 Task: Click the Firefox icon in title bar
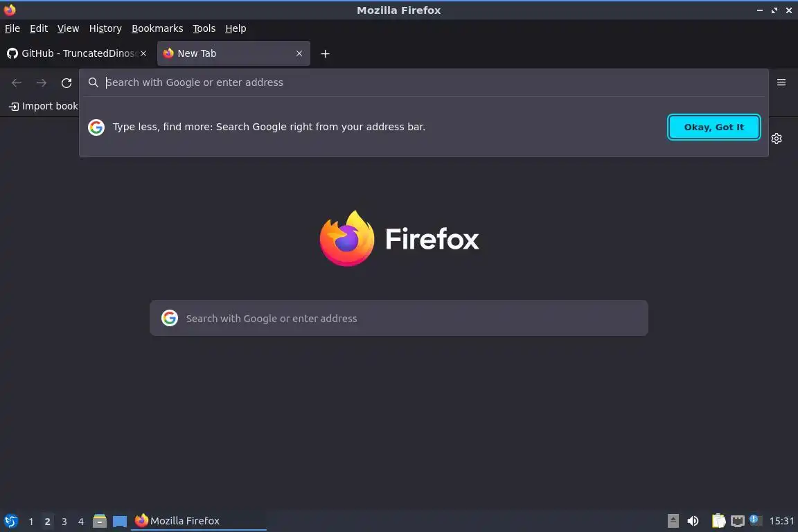(10, 10)
